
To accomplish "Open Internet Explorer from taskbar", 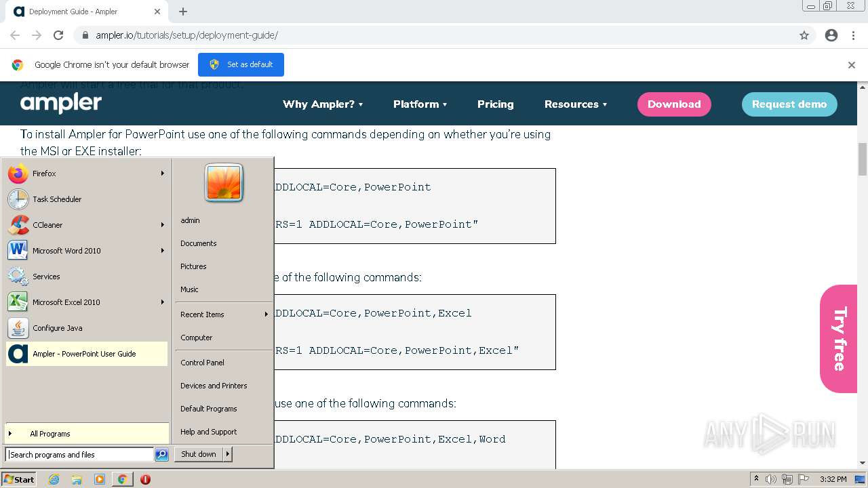I will click(x=54, y=479).
